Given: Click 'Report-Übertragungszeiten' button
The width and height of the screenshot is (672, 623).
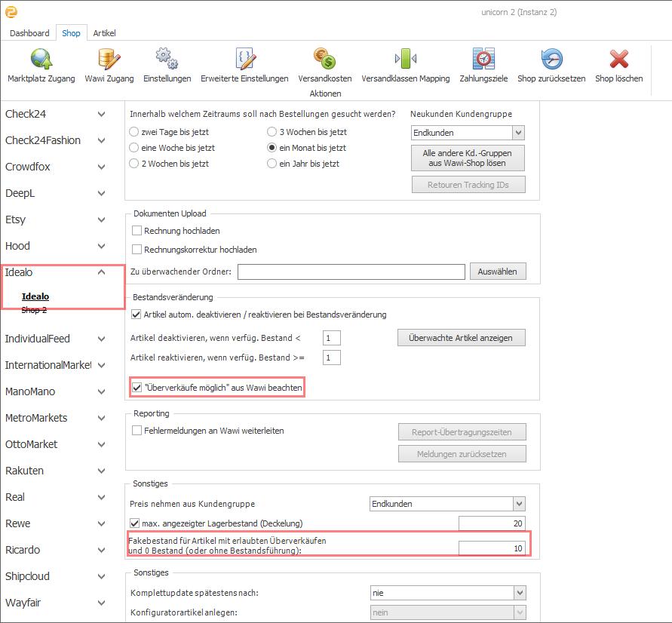Looking at the screenshot, I should (x=462, y=432).
